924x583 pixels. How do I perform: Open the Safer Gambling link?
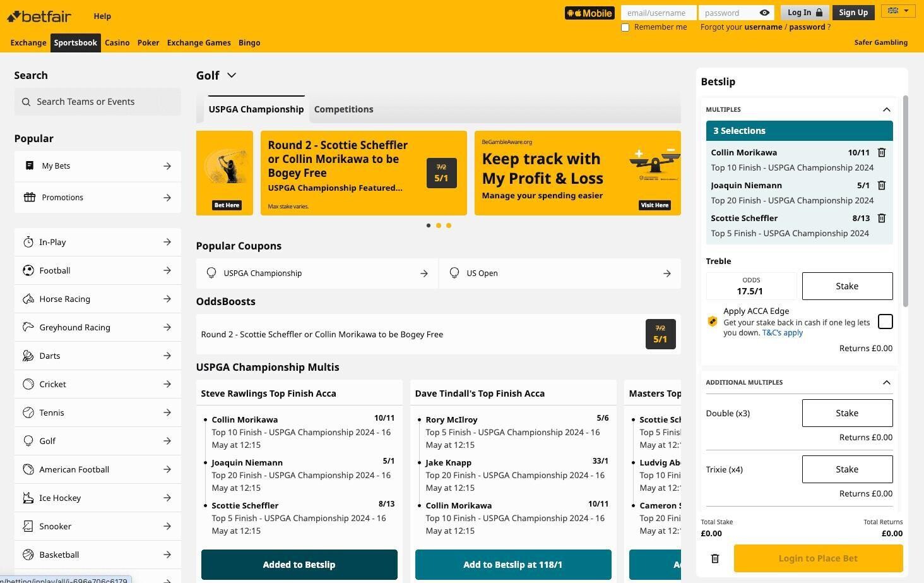(x=881, y=42)
